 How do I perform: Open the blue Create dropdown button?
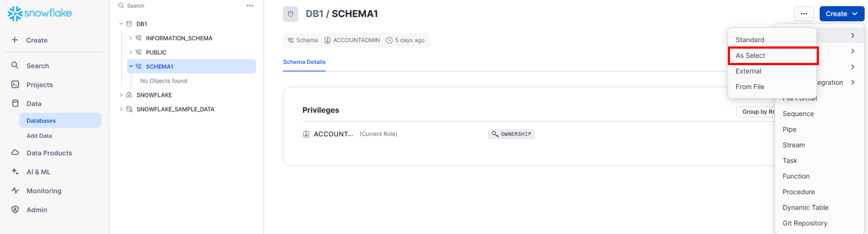842,14
